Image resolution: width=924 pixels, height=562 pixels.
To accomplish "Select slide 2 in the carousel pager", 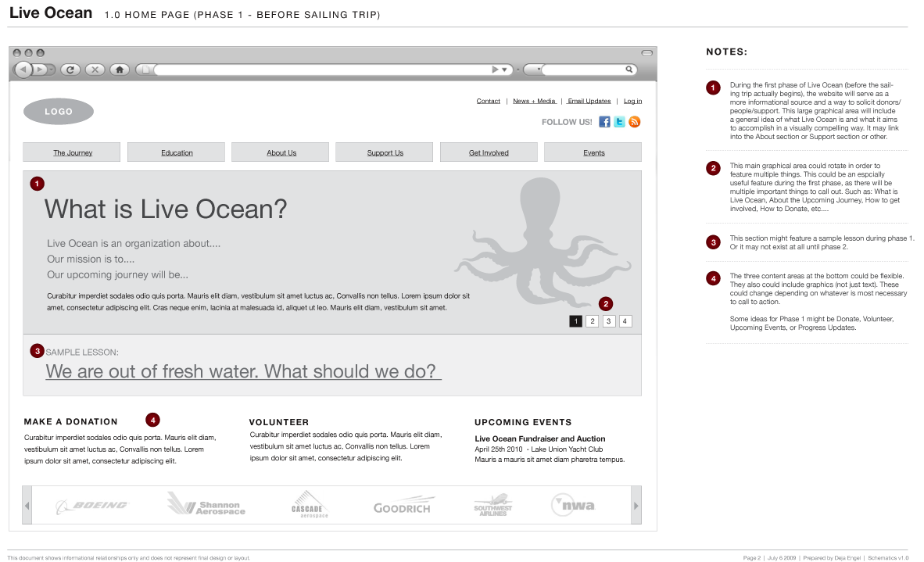I will click(x=593, y=321).
